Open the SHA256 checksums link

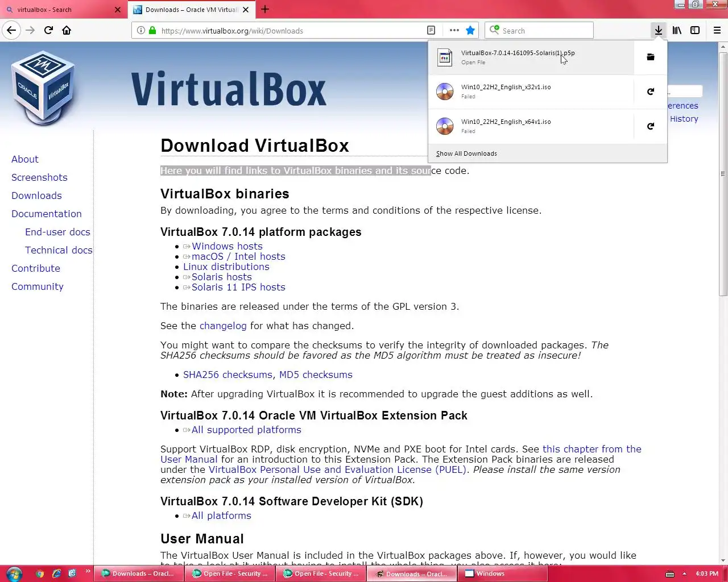pos(227,375)
